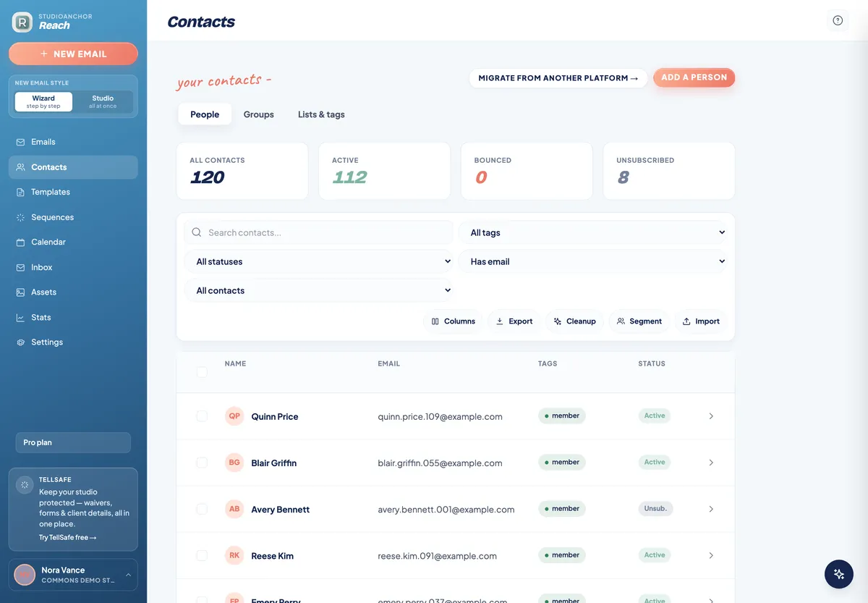
Task: Click the BG avatar for Blair Griffin
Action: (x=234, y=463)
